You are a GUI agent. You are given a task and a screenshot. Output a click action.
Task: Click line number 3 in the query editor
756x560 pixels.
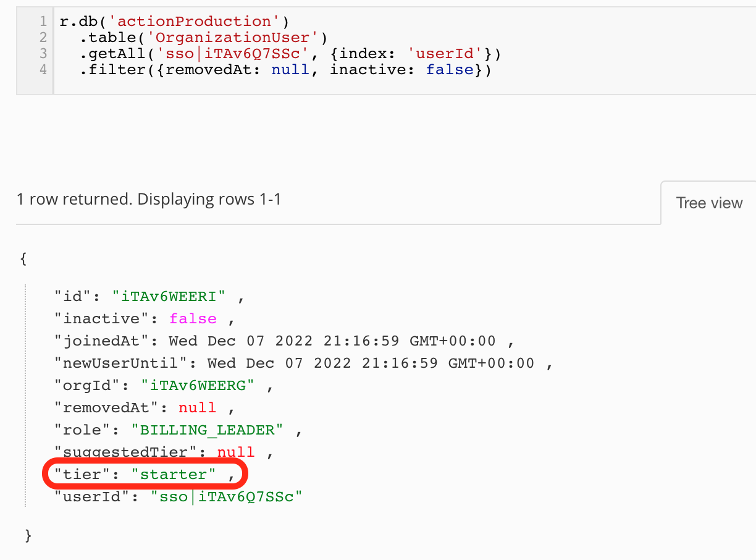(x=43, y=53)
